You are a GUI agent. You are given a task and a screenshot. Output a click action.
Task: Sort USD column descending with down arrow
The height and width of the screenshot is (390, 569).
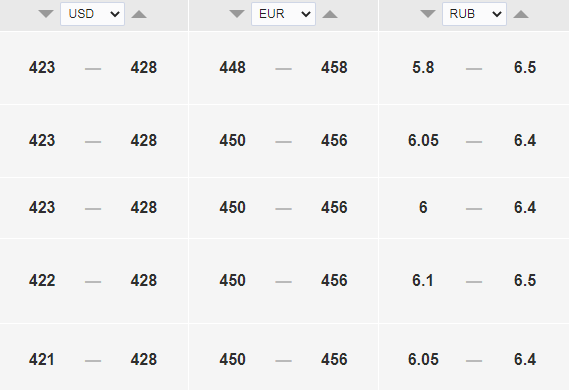pos(46,14)
